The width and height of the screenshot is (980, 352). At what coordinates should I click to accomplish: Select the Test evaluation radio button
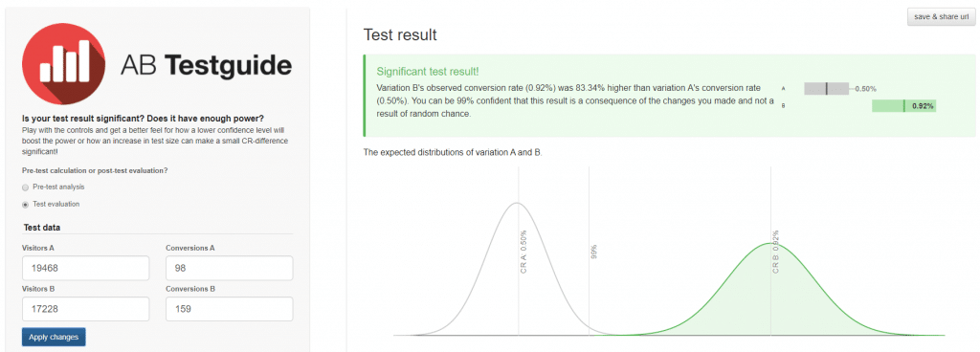(25, 204)
